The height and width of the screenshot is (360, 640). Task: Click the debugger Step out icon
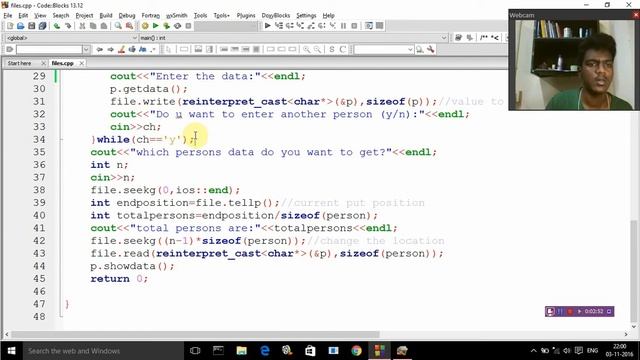(x=311, y=26)
